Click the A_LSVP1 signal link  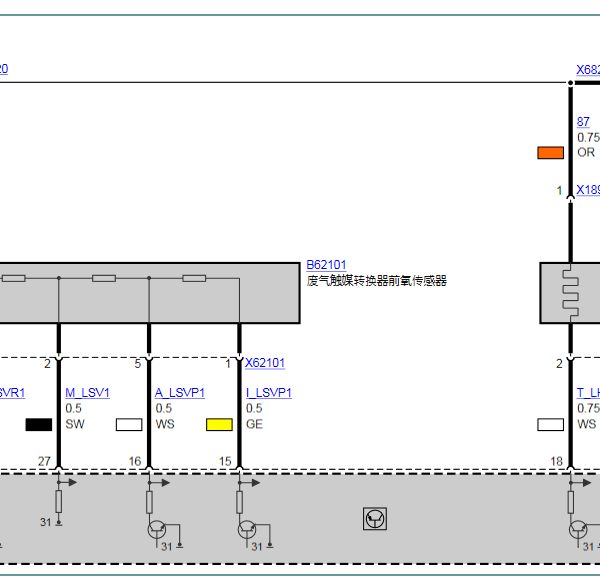180,393
